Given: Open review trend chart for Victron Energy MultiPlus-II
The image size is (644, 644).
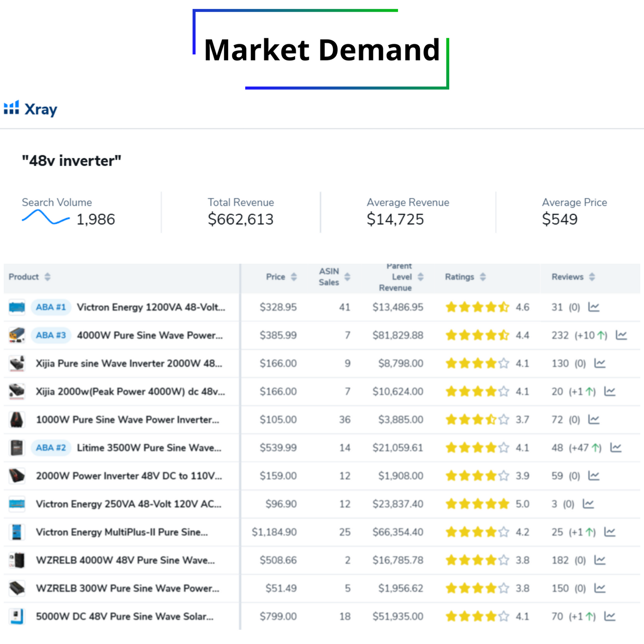Looking at the screenshot, I should (610, 532).
